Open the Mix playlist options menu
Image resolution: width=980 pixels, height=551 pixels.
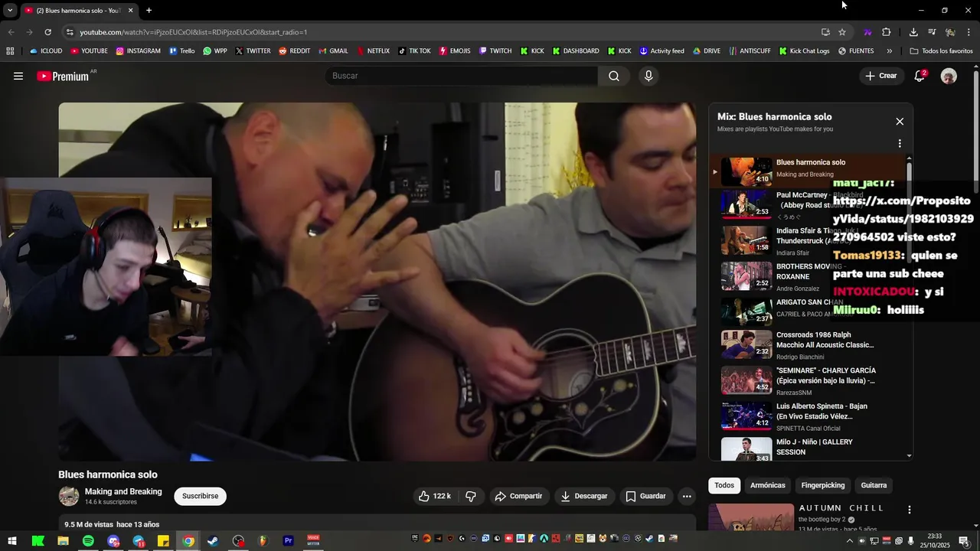(900, 143)
